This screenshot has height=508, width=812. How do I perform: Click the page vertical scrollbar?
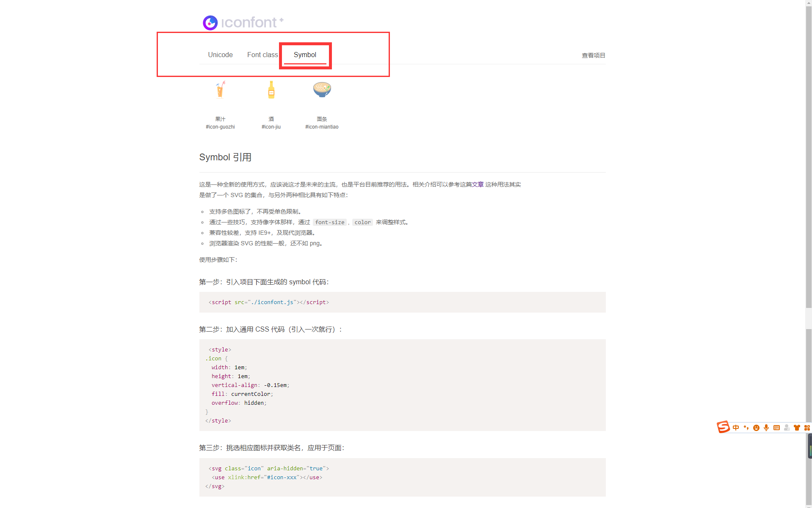coord(809,254)
